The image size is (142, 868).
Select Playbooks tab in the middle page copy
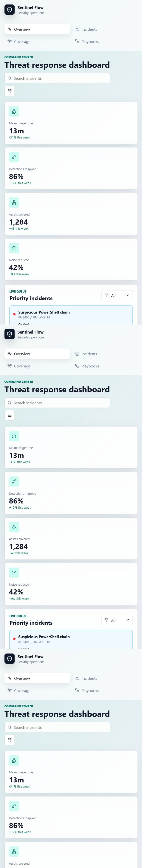click(105, 366)
